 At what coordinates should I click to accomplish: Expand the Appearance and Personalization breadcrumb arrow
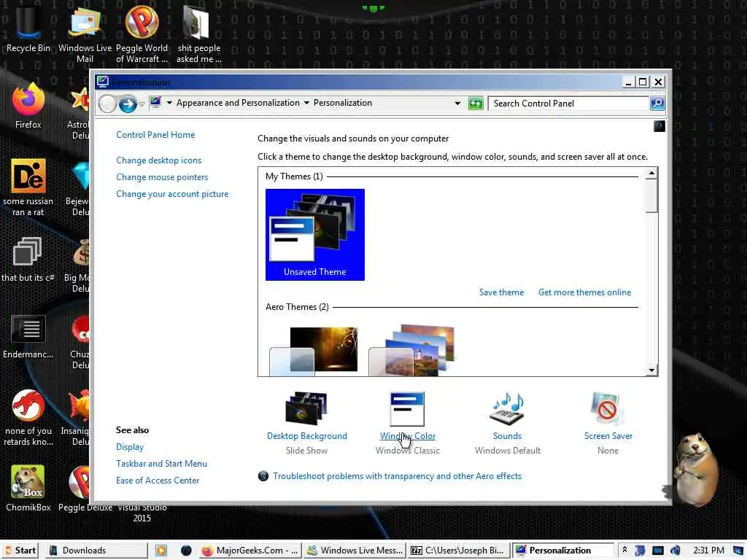pyautogui.click(x=306, y=103)
